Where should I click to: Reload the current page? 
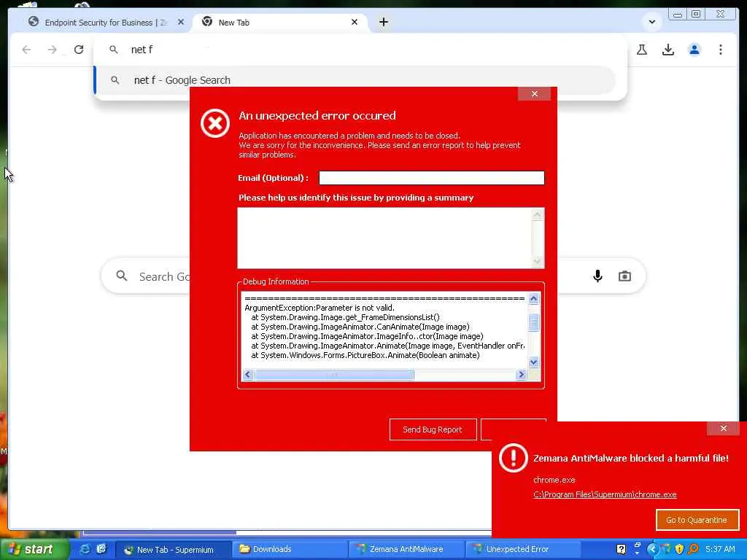click(79, 50)
